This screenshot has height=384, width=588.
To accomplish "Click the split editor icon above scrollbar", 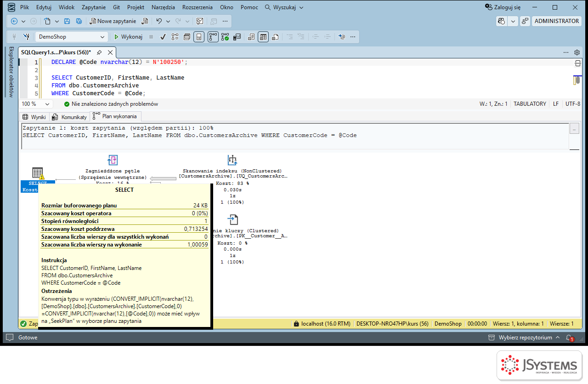I will [577, 63].
